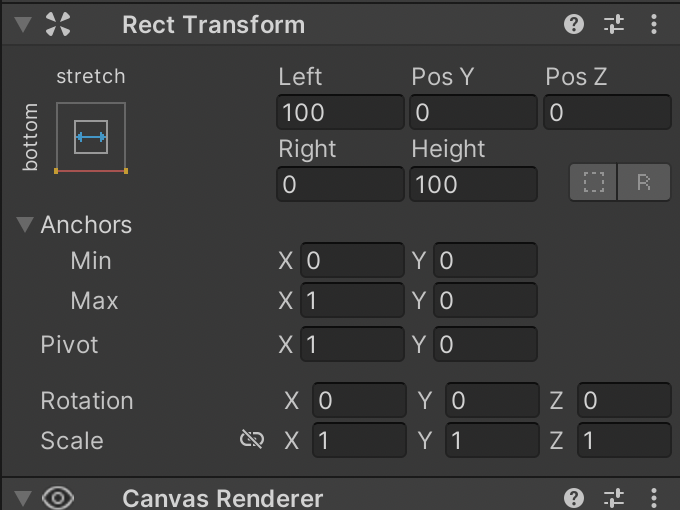This screenshot has width=680, height=510.
Task: Open Canvas Renderer preset settings icon
Action: click(x=614, y=498)
